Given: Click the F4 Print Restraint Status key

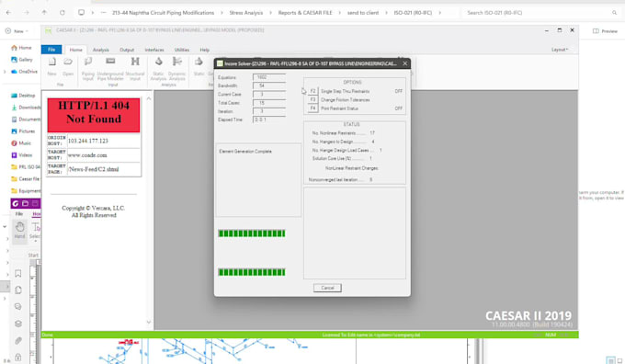Looking at the screenshot, I should tap(312, 108).
